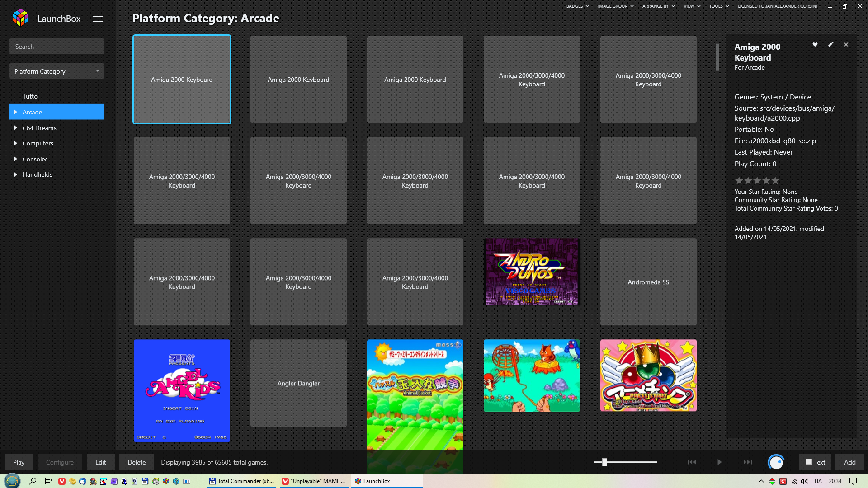The width and height of the screenshot is (868, 488).
Task: Expand the C64 Dreams category
Action: [16, 128]
